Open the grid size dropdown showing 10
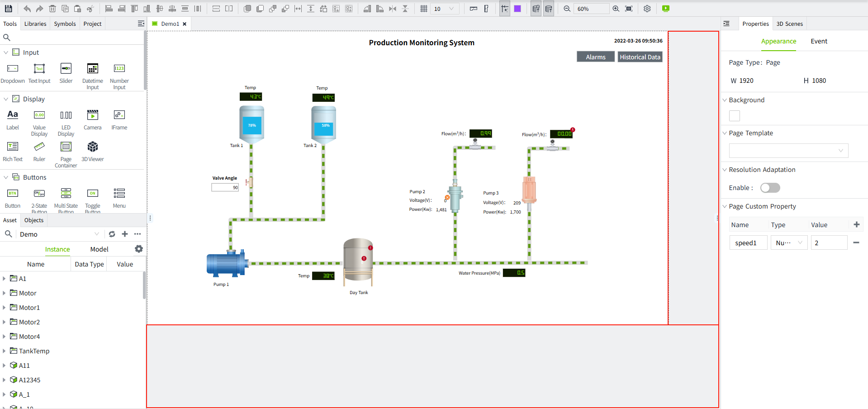 [445, 9]
